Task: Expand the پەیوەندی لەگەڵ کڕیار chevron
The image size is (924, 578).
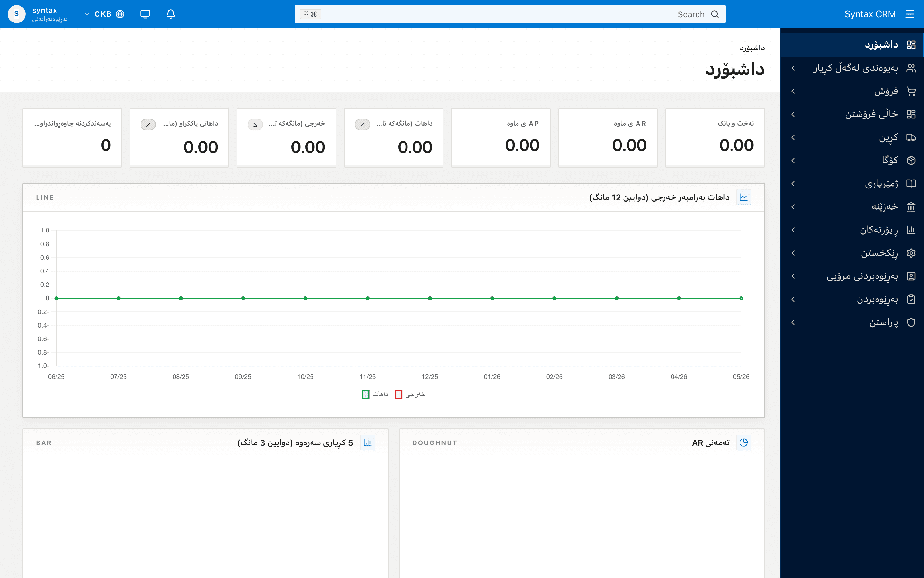Action: tap(793, 68)
